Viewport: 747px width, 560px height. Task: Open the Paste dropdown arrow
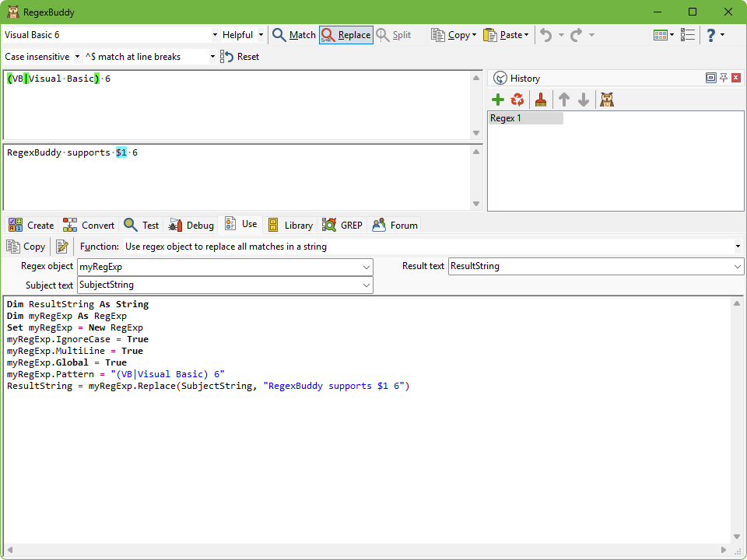click(x=527, y=35)
